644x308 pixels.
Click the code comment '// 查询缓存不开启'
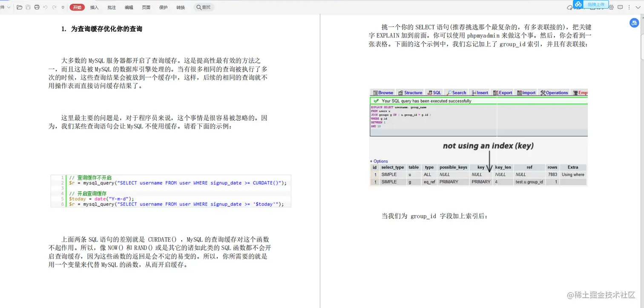90,177
